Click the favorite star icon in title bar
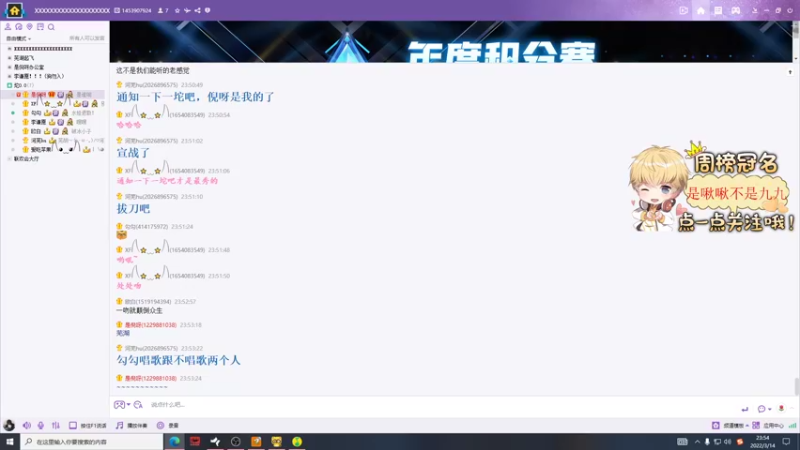This screenshot has width=800, height=450. coord(178,10)
